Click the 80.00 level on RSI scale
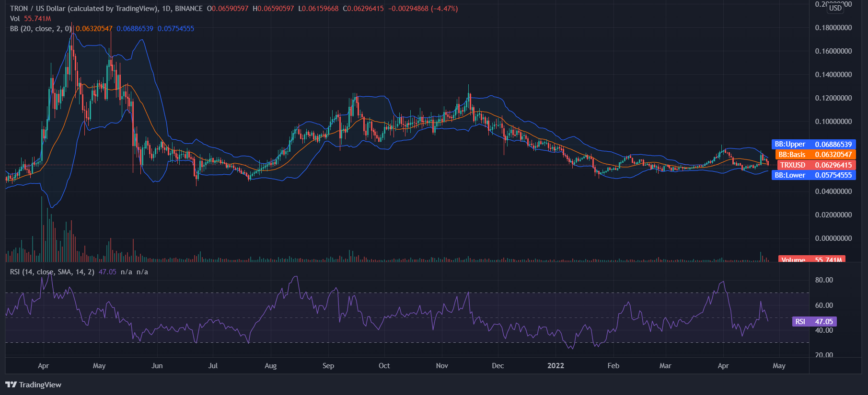Viewport: 868px width, 395px height. coord(824,280)
